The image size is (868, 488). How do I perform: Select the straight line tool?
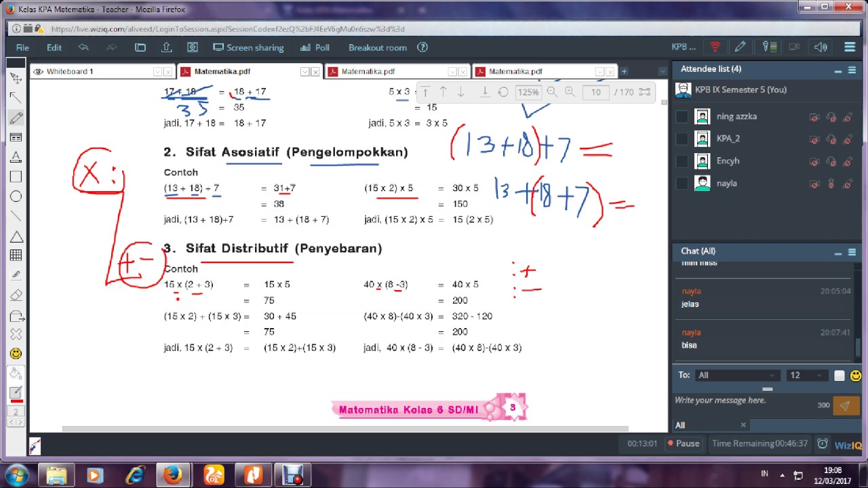[16, 216]
